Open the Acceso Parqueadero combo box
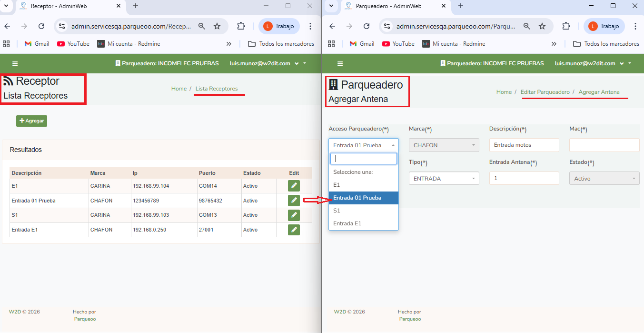This screenshot has width=644, height=333. coord(363,145)
